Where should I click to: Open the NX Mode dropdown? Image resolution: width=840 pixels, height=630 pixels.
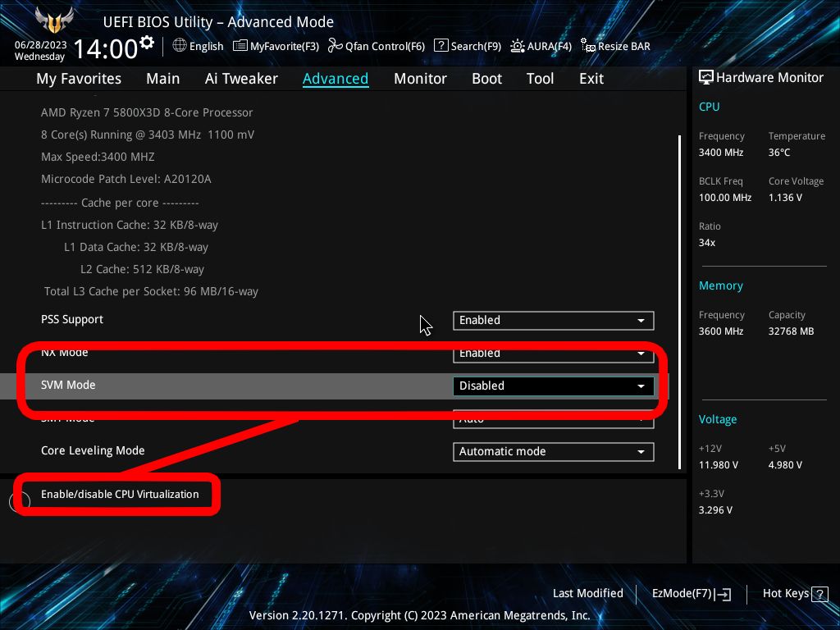(554, 353)
